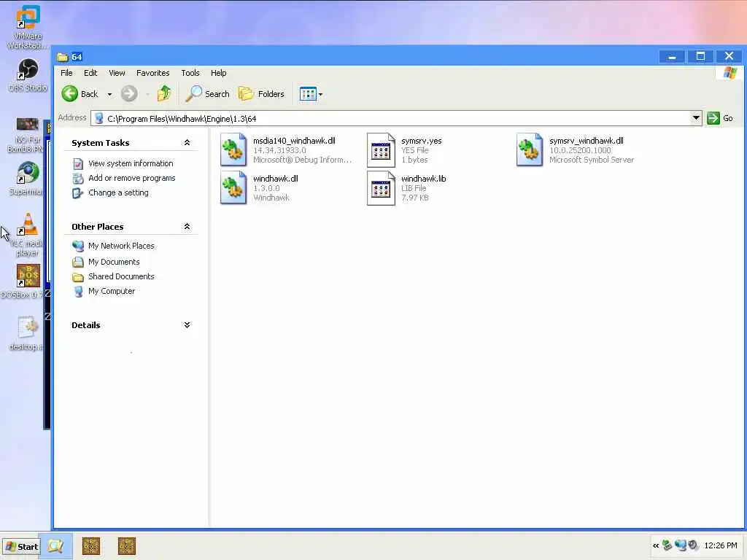Click the windhawk.lib file name

pyautogui.click(x=424, y=179)
